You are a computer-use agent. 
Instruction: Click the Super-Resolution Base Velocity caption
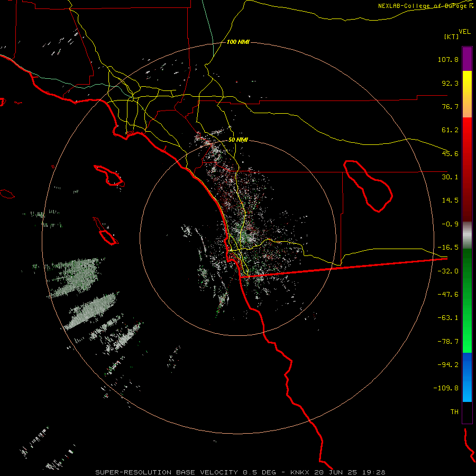(241, 472)
